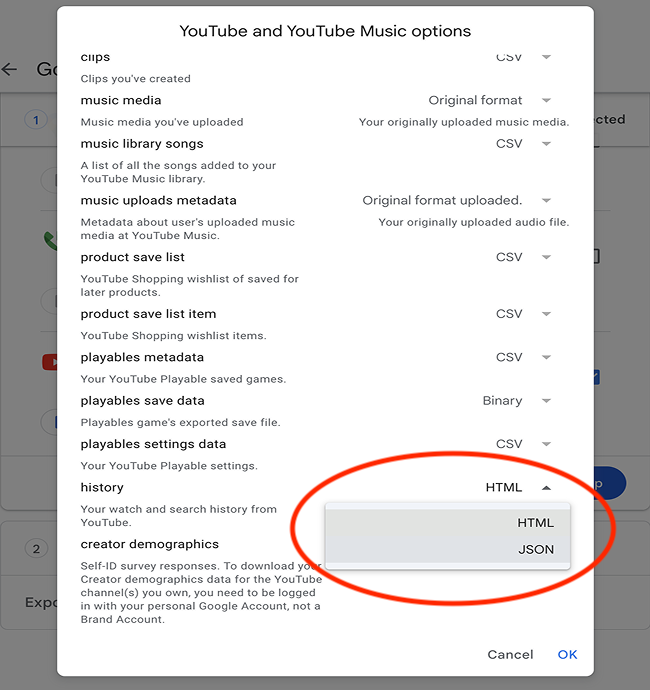The width and height of the screenshot is (650, 700).
Task: Expand music uploads metadata format dropdown
Action: [546, 200]
